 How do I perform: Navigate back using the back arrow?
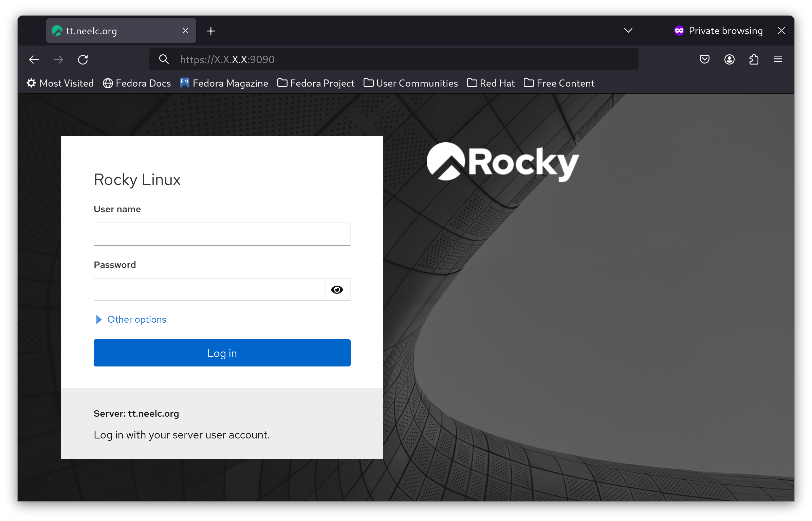click(34, 59)
